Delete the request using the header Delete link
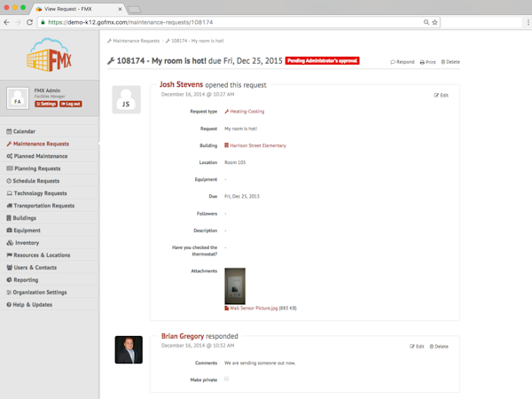532x399 pixels. click(450, 62)
